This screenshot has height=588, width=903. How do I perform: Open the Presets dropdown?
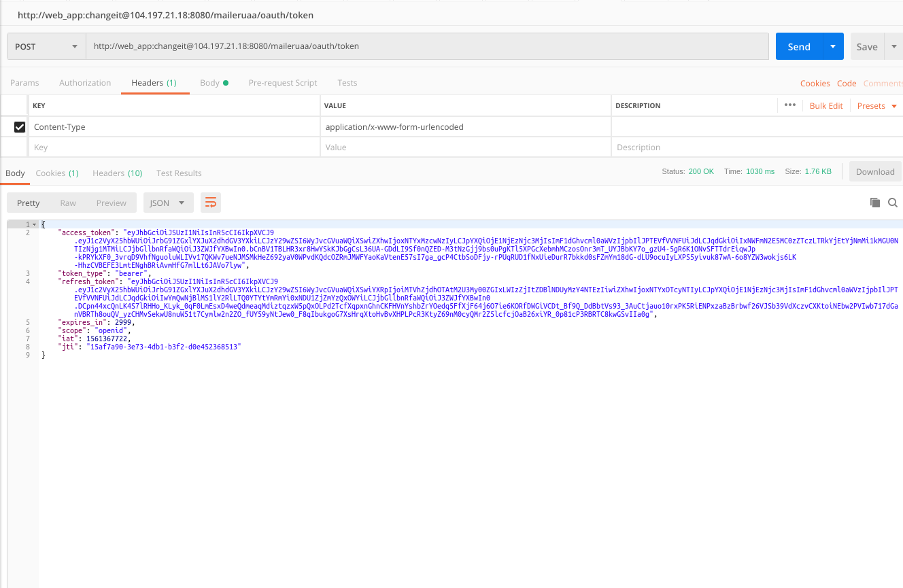[876, 105]
